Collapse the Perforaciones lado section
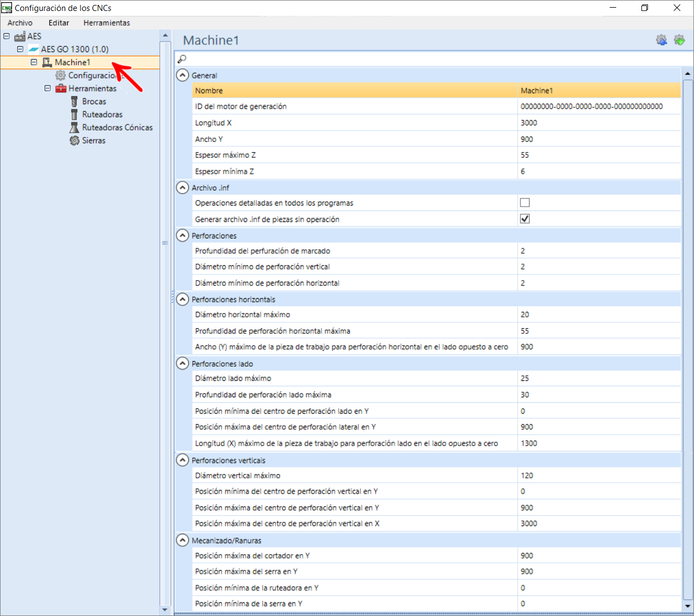Viewport: 694px width, 616px height. (x=182, y=363)
